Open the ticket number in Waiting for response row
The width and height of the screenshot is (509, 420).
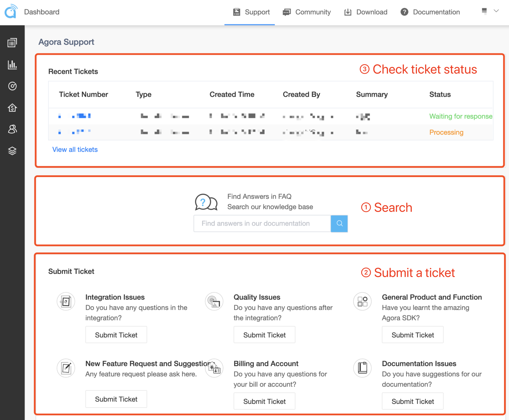[x=75, y=116]
